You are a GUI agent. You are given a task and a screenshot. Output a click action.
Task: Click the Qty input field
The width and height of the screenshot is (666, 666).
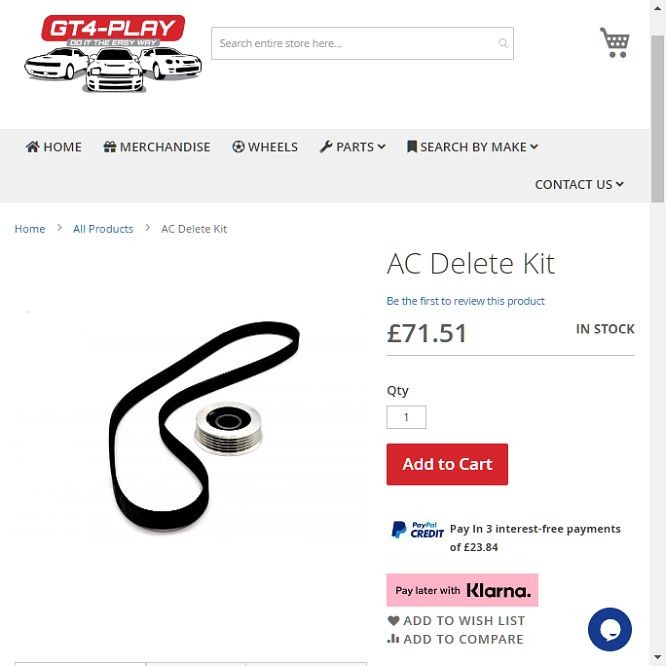(x=406, y=417)
